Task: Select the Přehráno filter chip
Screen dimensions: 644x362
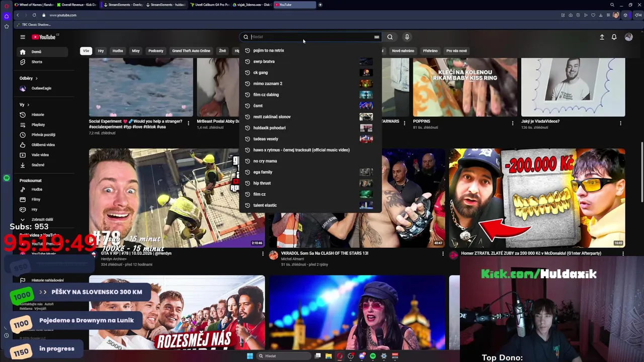Action: point(430,51)
